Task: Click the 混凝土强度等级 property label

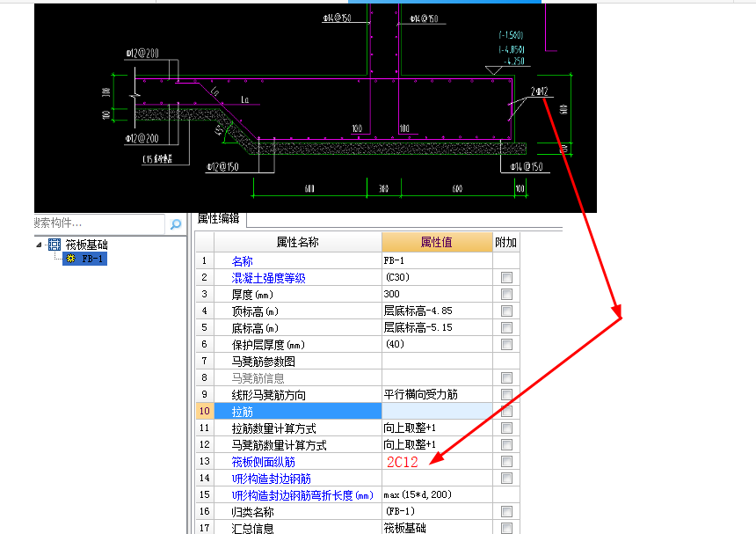Action: pyautogui.click(x=268, y=278)
